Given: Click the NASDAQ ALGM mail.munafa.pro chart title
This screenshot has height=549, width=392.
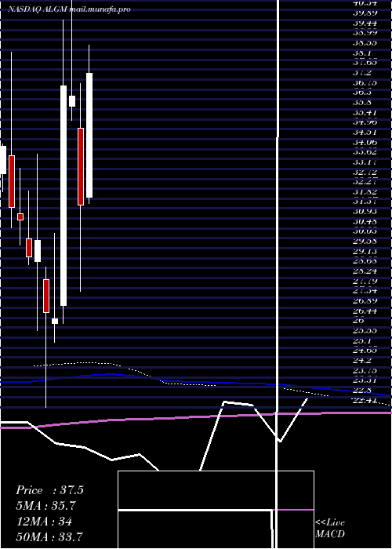Looking at the screenshot, I should (x=69, y=9).
